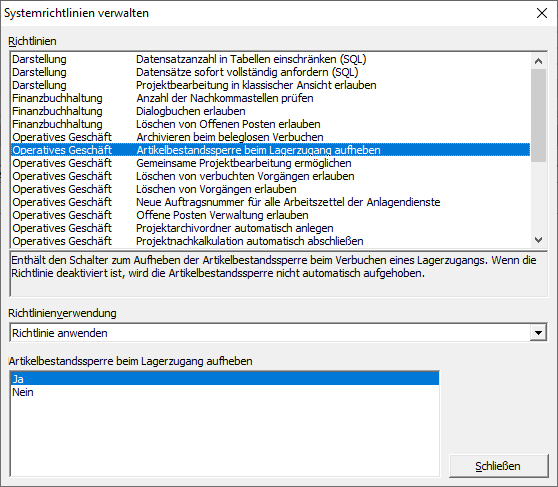Select 'Projektnachkalkulation automatisch abschließen' row
The height and width of the screenshot is (487, 558).
(x=270, y=241)
